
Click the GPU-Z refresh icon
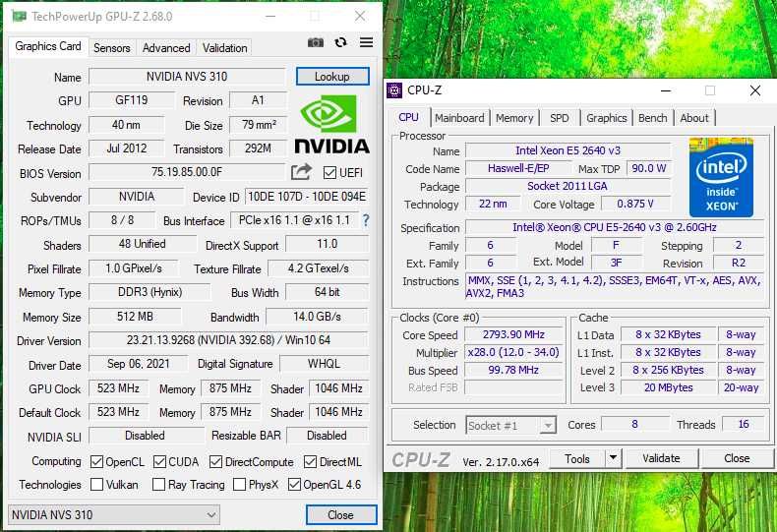(340, 42)
